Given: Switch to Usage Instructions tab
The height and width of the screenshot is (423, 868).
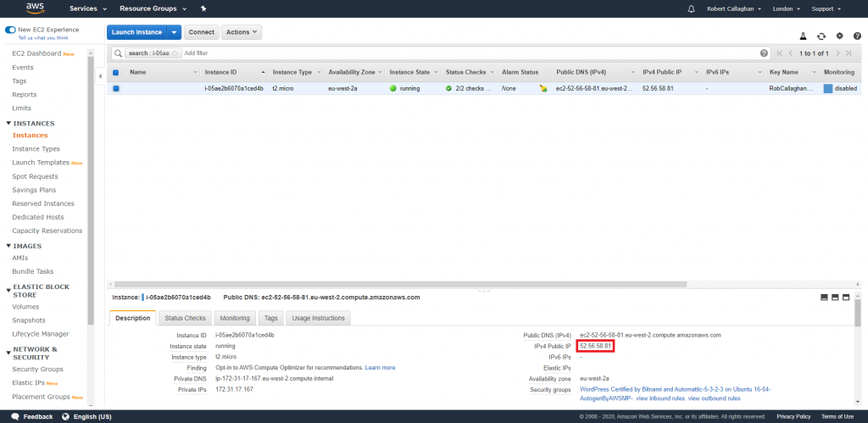Looking at the screenshot, I should pyautogui.click(x=319, y=318).
